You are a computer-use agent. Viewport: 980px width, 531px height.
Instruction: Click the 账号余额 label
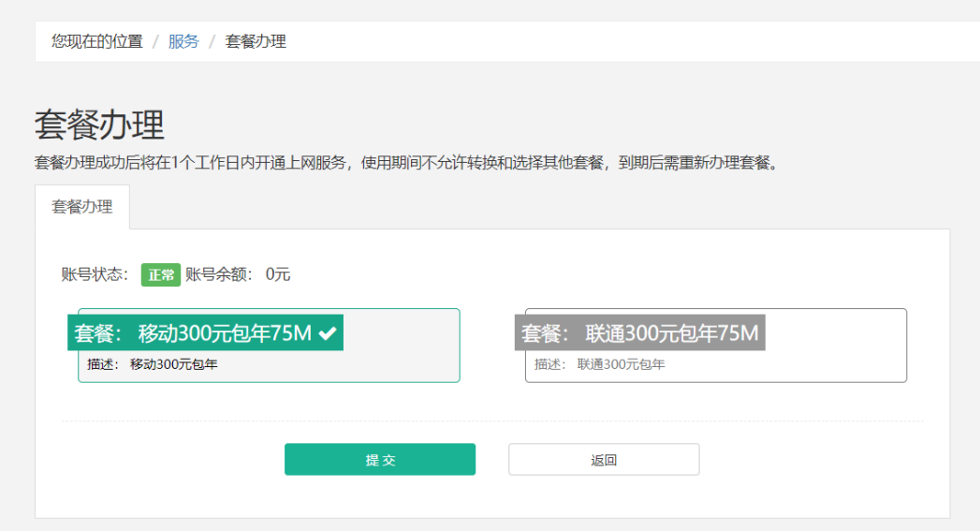click(x=220, y=274)
